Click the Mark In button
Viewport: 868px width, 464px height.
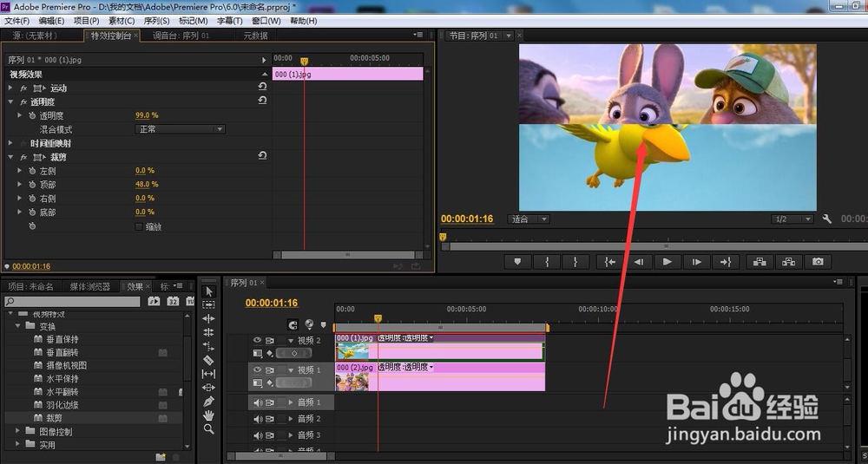coord(547,262)
